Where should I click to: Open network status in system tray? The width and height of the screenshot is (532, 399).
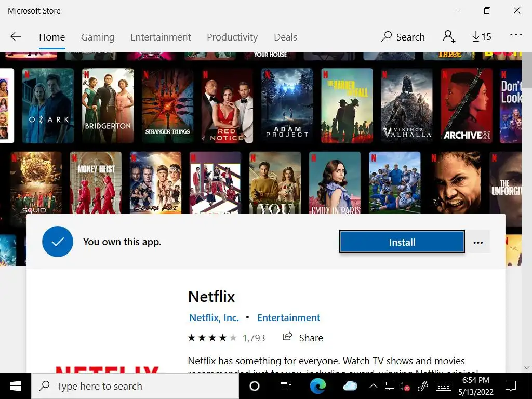tap(389, 386)
